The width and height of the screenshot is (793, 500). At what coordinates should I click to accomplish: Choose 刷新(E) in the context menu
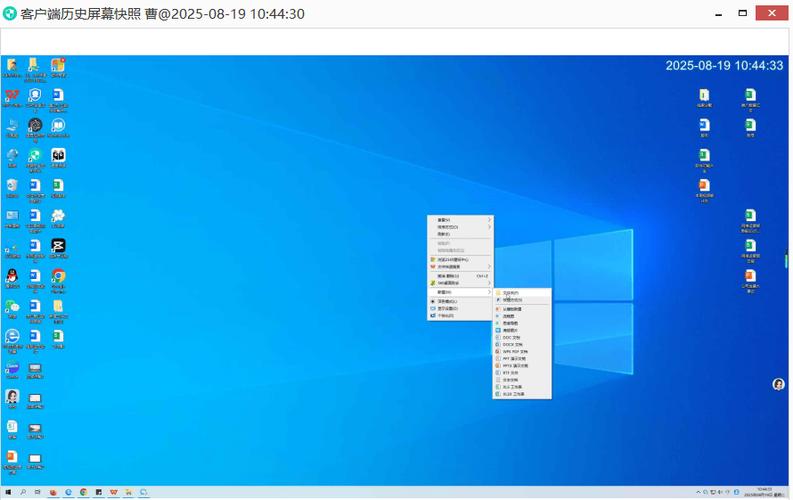pos(460,234)
